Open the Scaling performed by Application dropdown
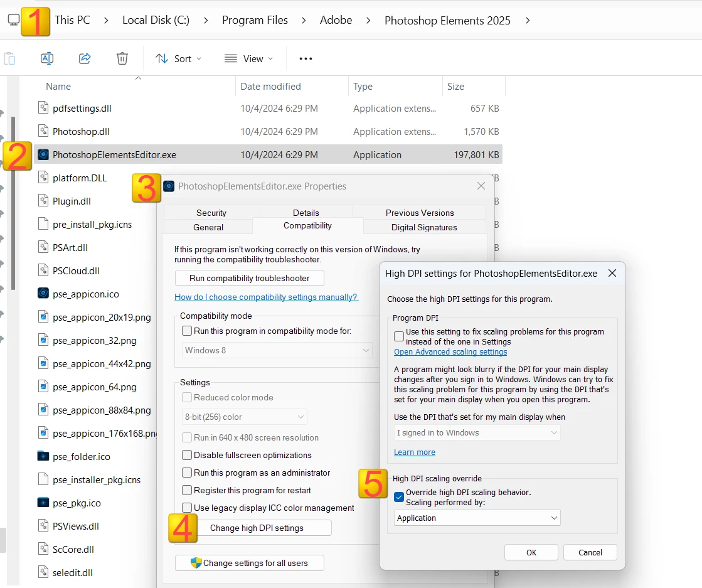 click(x=477, y=518)
